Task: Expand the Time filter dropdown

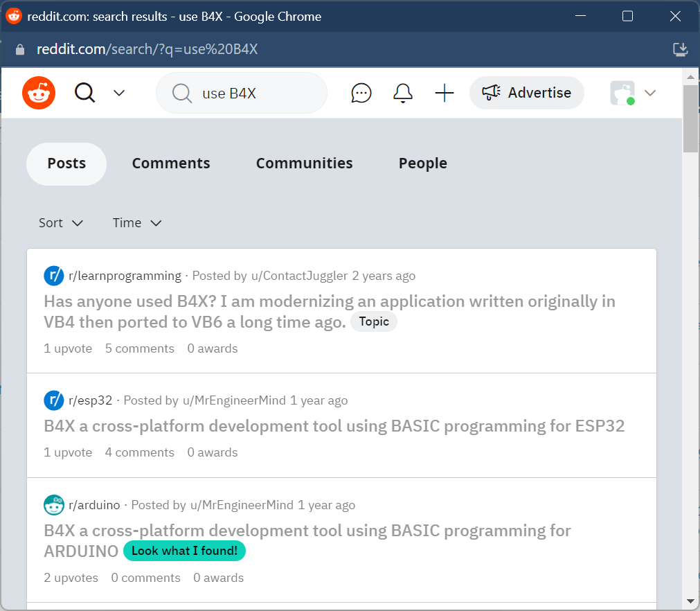Action: point(137,222)
